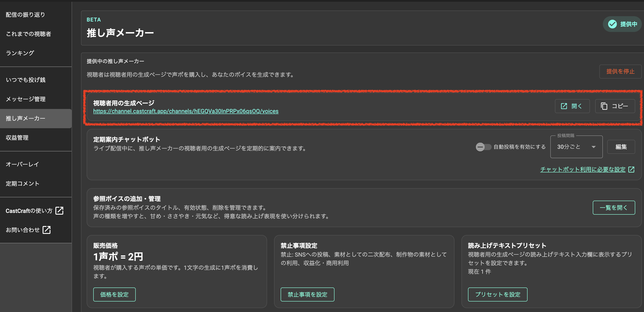Click the 1声ポ = 2円 price text
Viewport: 644px width, 312px height.
(118, 257)
